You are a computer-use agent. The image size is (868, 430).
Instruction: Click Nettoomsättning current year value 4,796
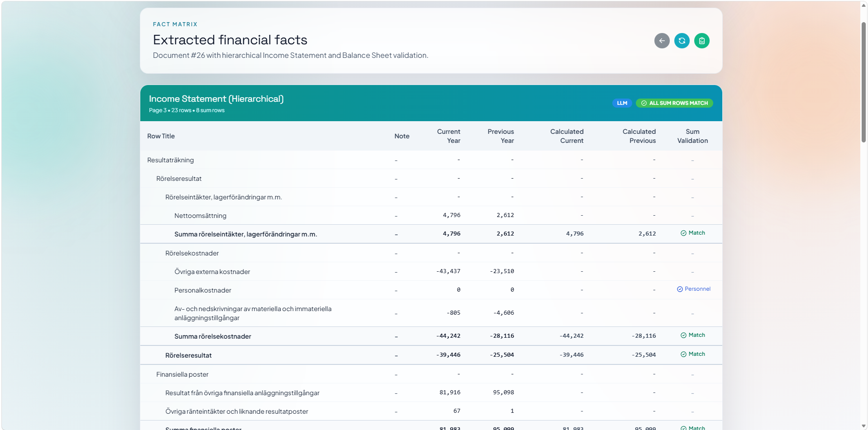[x=451, y=215]
